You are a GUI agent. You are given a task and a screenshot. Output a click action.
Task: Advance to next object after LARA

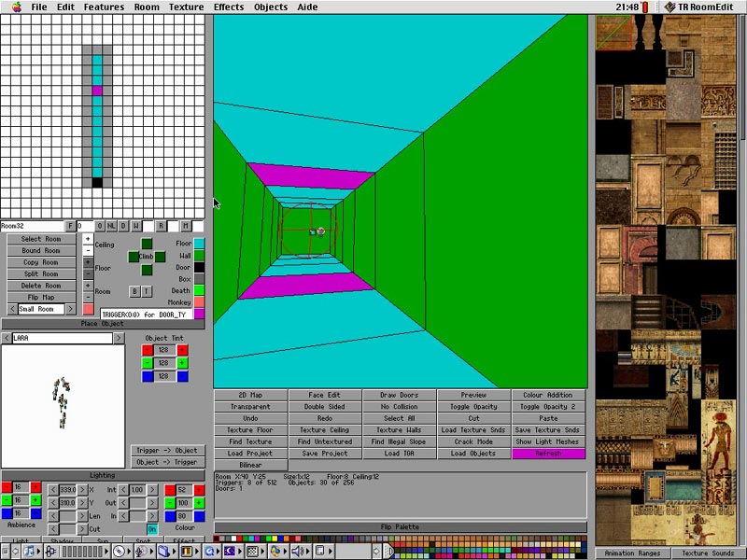click(x=119, y=338)
